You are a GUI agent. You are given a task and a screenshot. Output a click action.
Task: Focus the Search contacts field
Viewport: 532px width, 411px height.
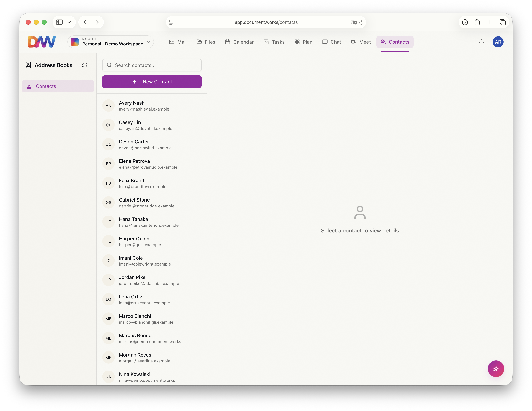(152, 65)
